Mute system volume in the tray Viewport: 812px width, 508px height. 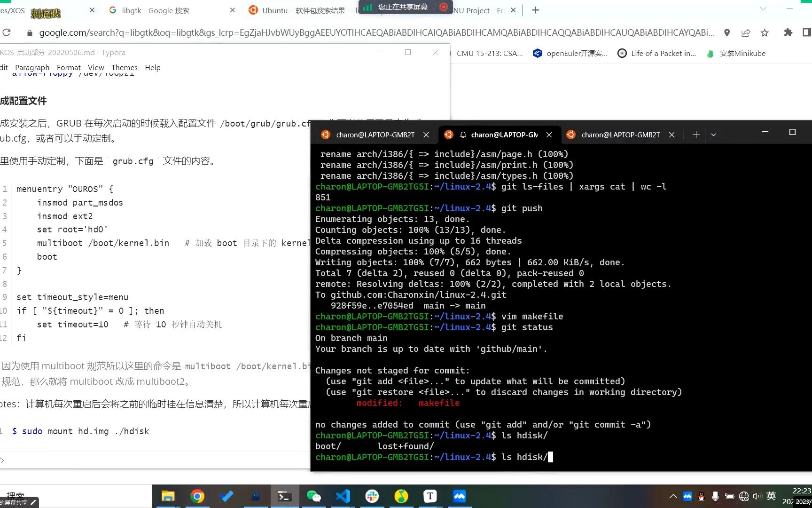757,496
